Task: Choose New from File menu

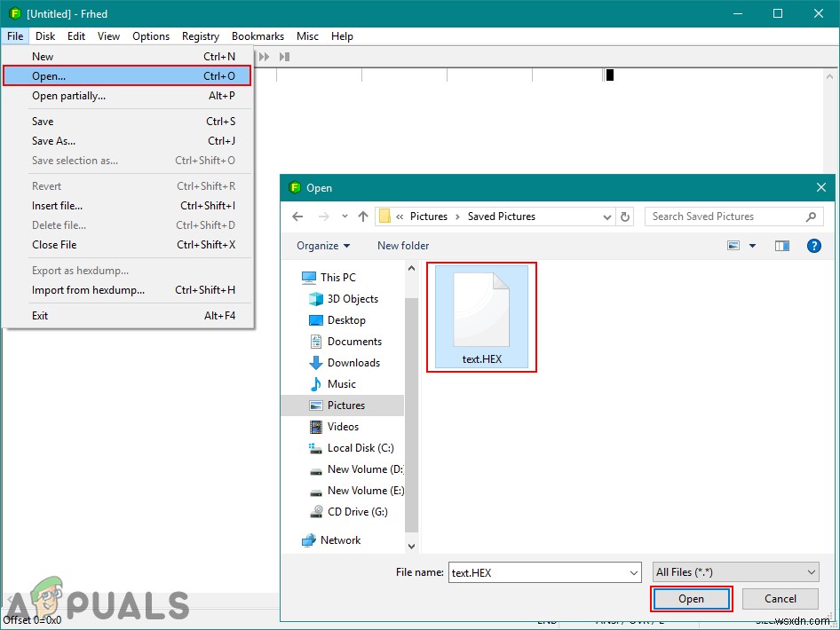Action: [127, 56]
